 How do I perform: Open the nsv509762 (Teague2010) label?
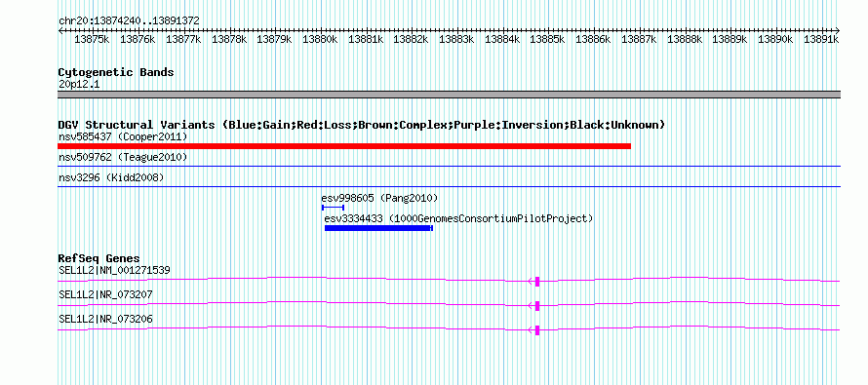coord(123,158)
